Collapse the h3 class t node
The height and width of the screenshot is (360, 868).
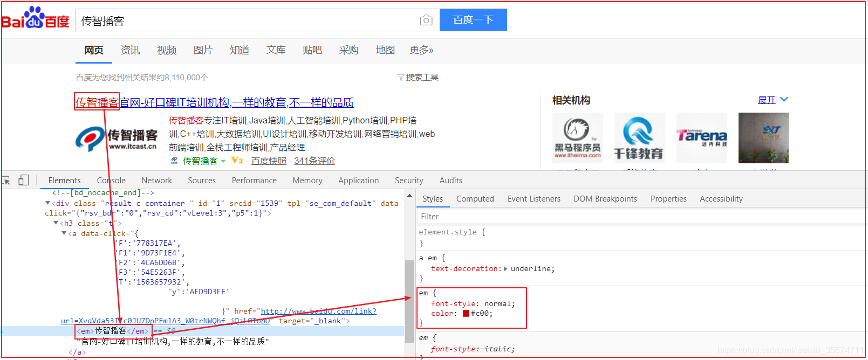point(56,223)
